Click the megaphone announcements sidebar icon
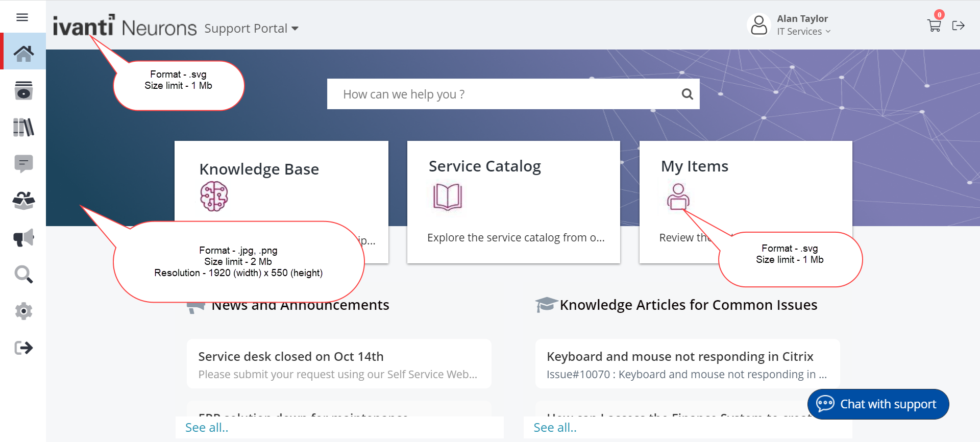 [23, 238]
